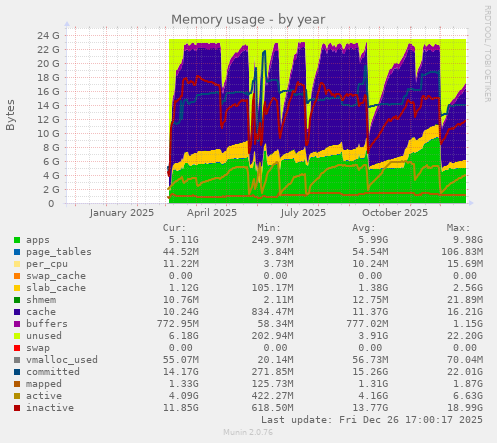
Task: Click the 'mapped' legend label
Action: [44, 384]
